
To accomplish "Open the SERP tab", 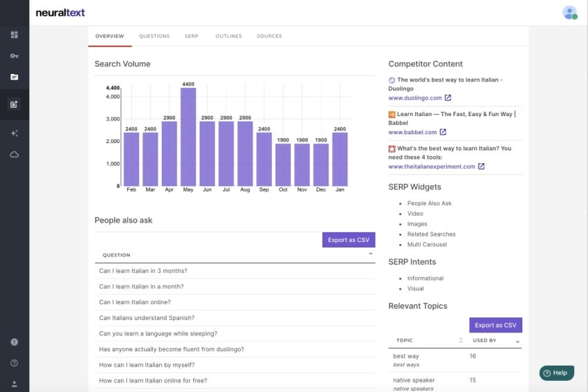I will pyautogui.click(x=191, y=36).
